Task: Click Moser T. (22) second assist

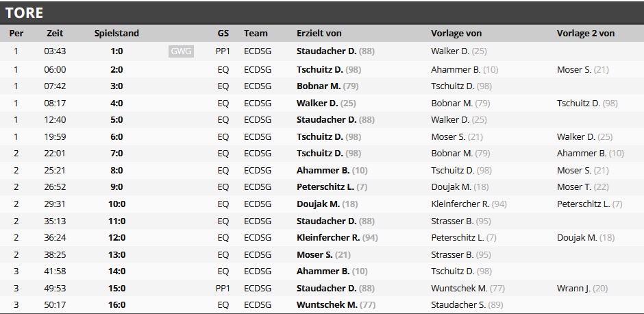Action: [582, 187]
